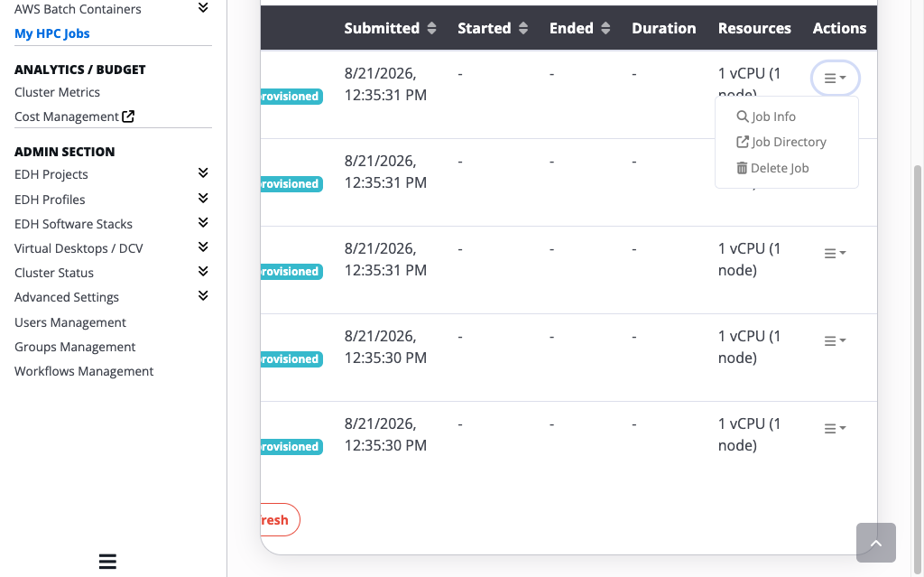Click the external link icon next to Job Directory

(743, 142)
